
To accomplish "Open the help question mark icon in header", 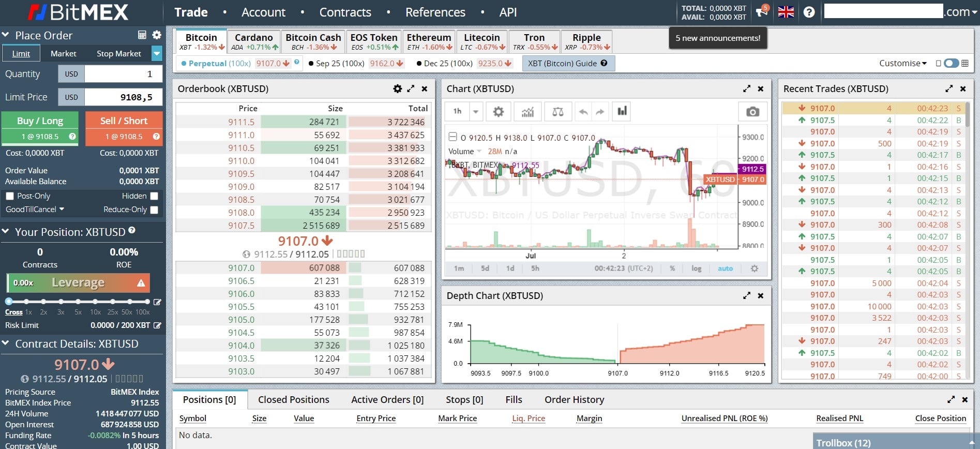I will tap(809, 12).
